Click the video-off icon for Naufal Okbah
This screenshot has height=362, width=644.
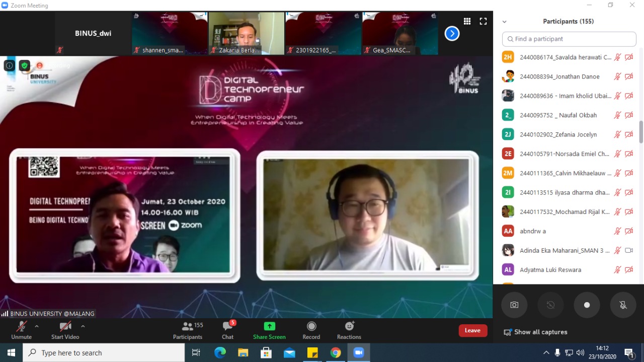point(629,115)
